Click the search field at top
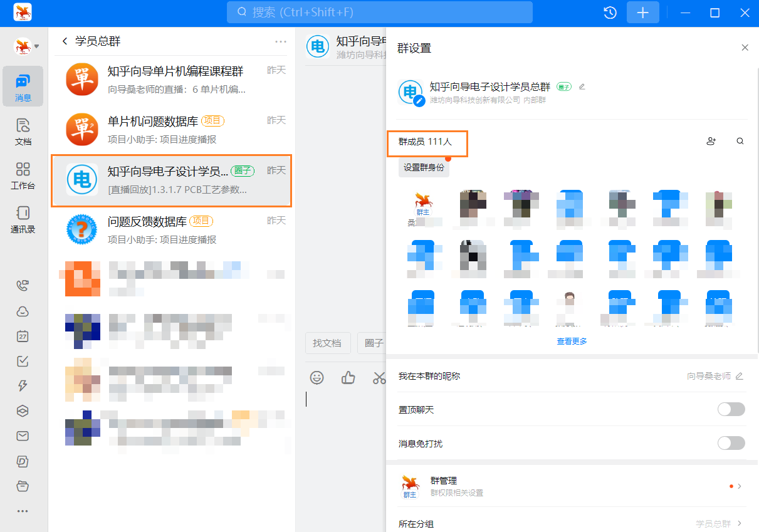The image size is (759, 532). coord(379,12)
